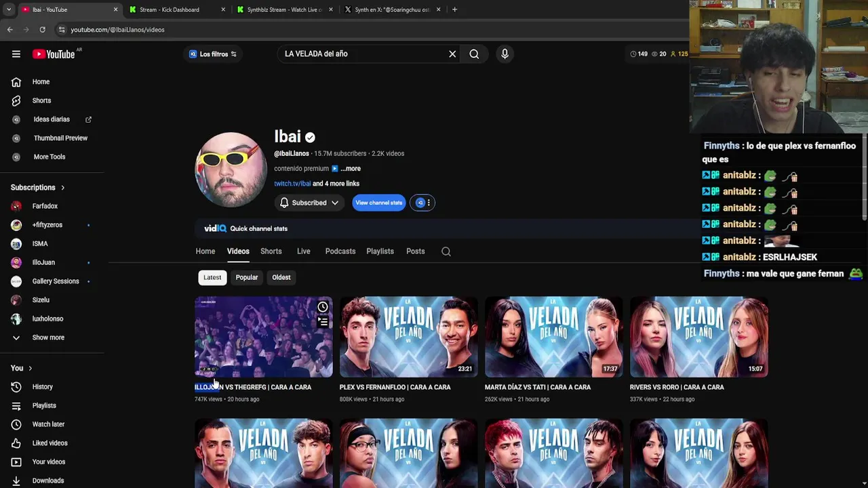
Task: Open the YouTube hamburger guide menu
Action: pyautogui.click(x=16, y=54)
